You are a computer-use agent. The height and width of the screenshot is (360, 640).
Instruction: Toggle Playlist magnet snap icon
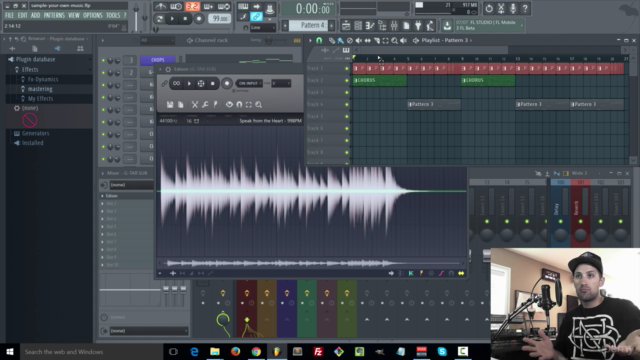point(319,40)
